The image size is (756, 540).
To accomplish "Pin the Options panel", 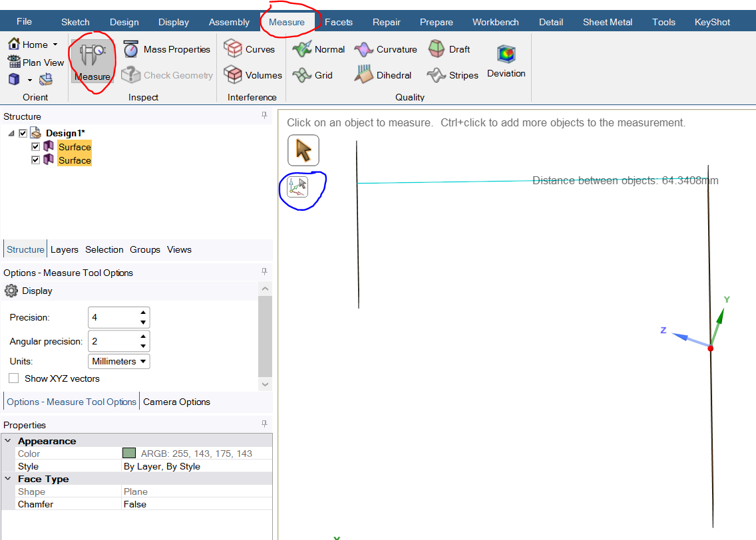I will coord(264,272).
